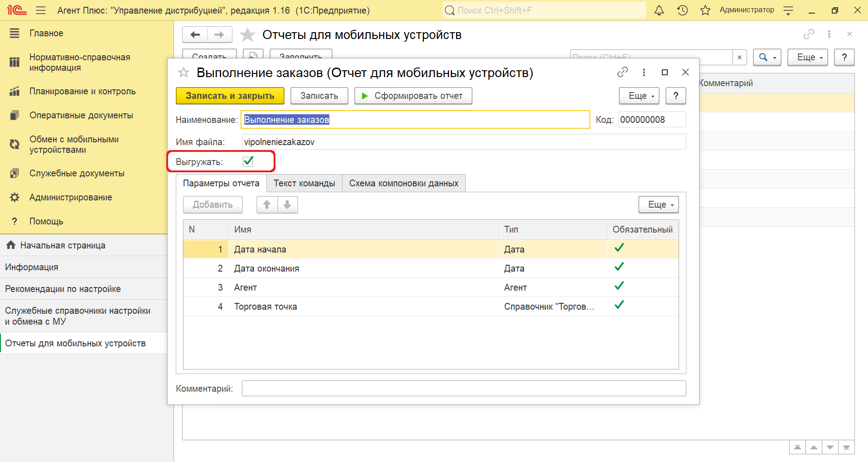Open the notifications bell icon
This screenshot has height=462, width=868.
click(x=659, y=10)
